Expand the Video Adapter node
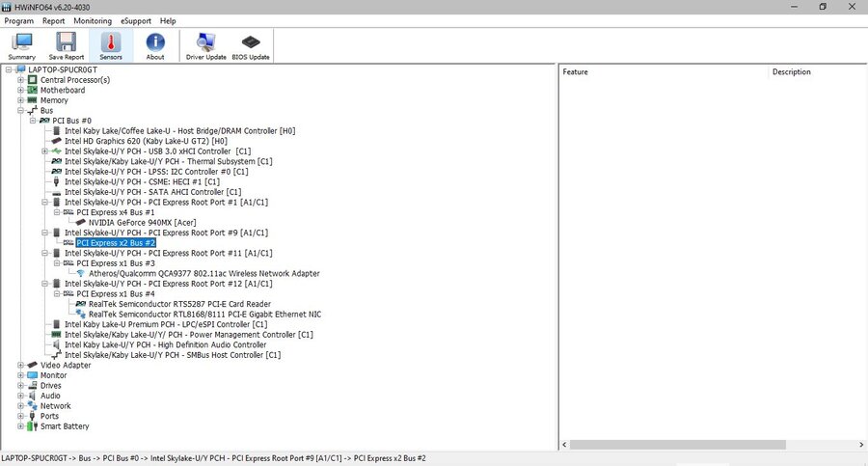868x466 pixels. click(x=20, y=365)
